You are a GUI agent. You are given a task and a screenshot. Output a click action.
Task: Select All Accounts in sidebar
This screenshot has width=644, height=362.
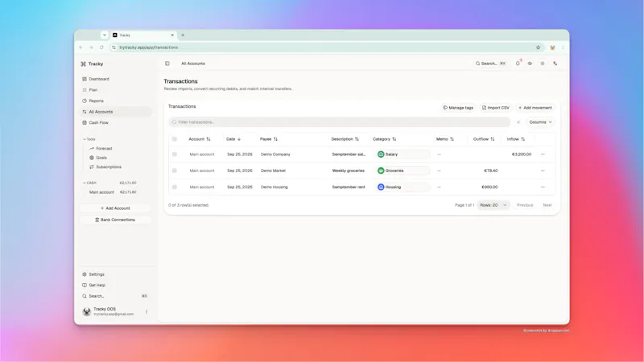click(x=115, y=112)
